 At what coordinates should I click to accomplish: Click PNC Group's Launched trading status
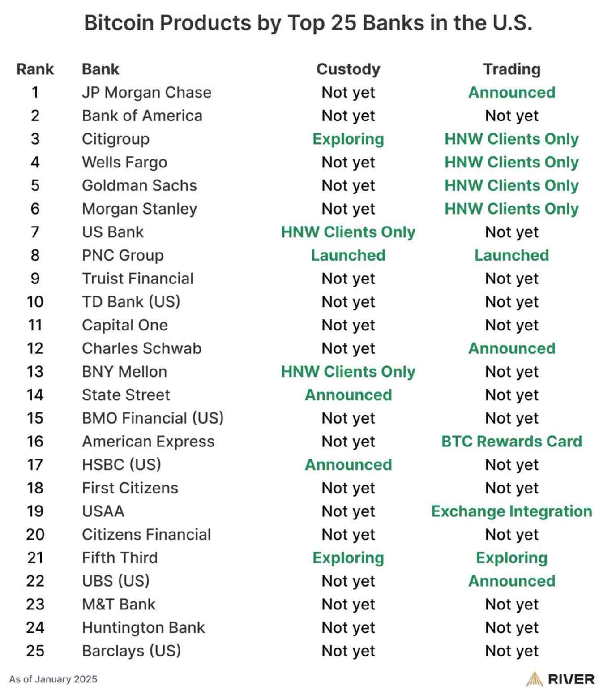click(x=512, y=255)
